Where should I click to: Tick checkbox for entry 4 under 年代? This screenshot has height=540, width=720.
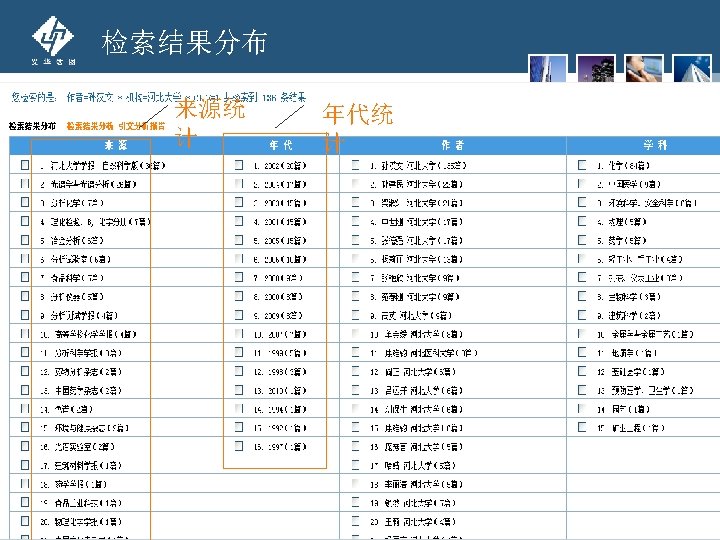click(x=239, y=221)
